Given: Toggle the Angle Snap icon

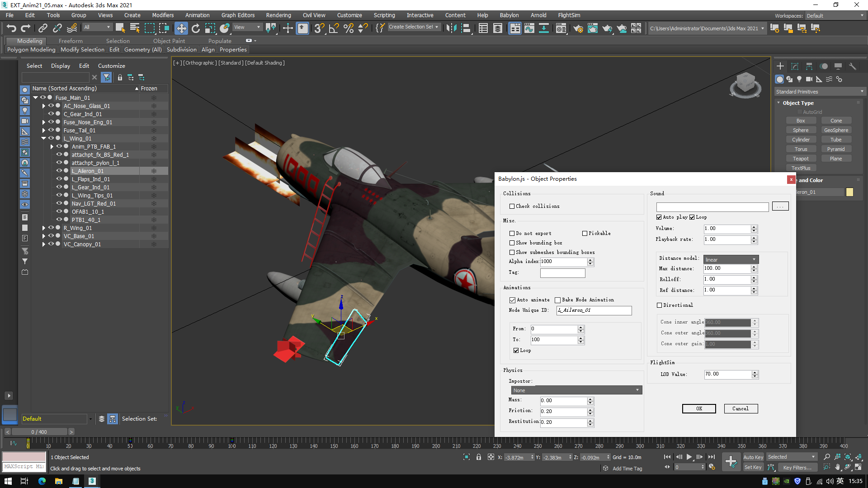Looking at the screenshot, I should pyautogui.click(x=334, y=28).
